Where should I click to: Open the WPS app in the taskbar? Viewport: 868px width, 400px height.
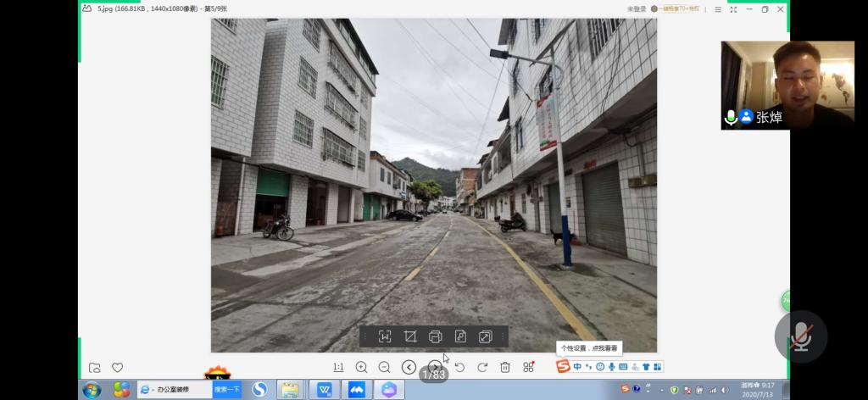click(x=325, y=390)
